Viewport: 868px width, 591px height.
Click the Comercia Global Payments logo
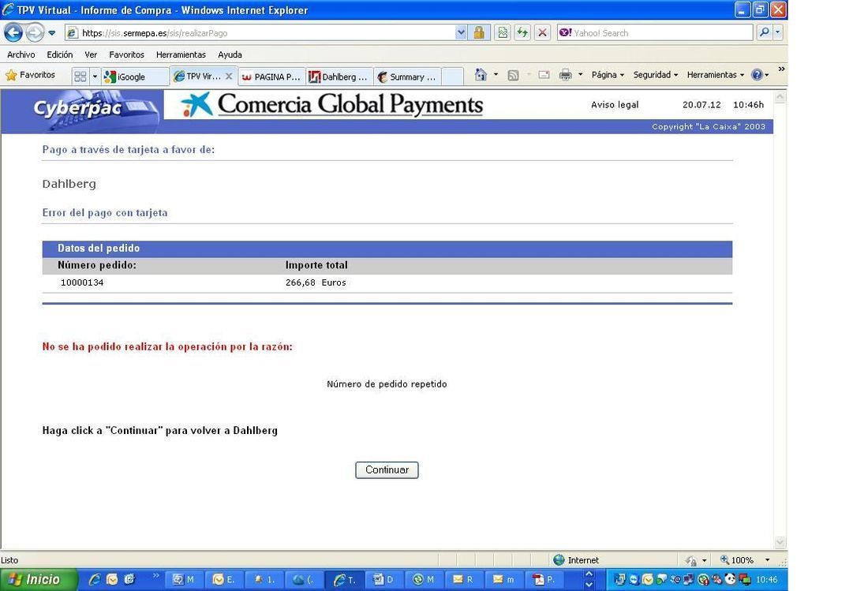[x=332, y=105]
